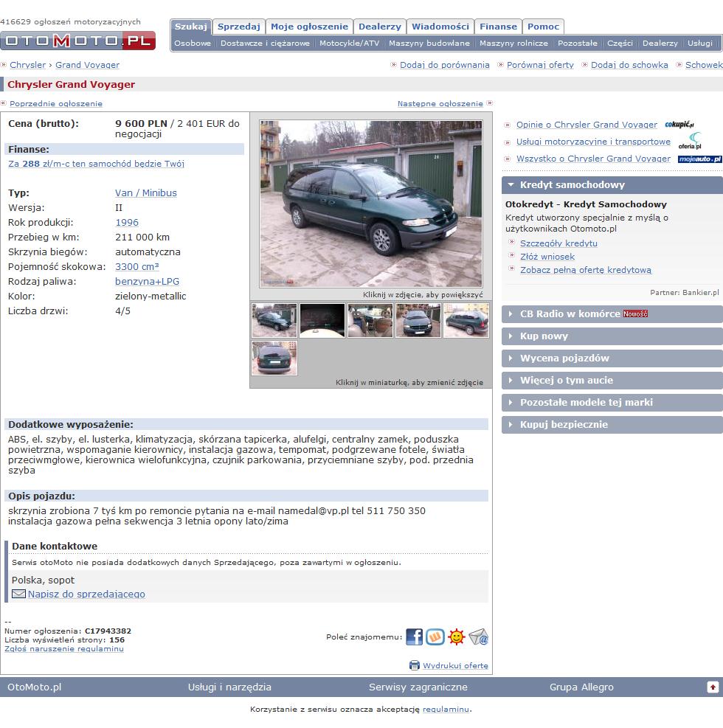Select the Finanse tab

[498, 27]
